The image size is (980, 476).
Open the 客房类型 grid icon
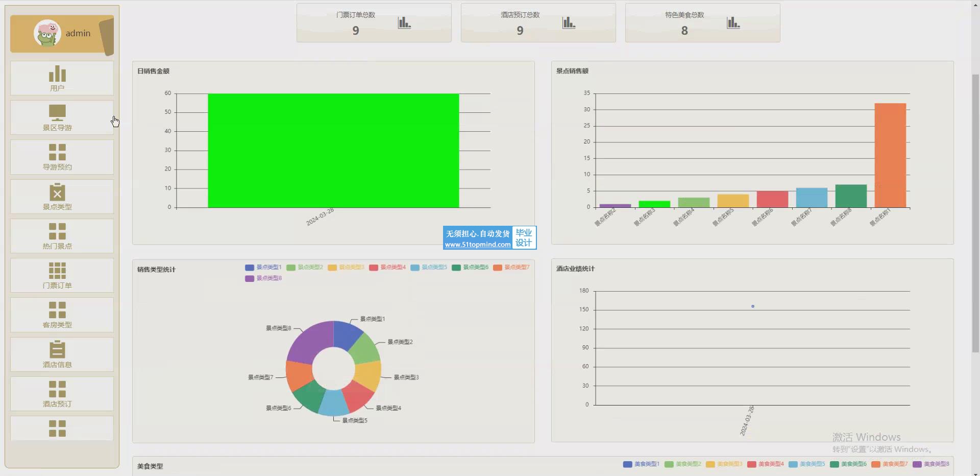pyautogui.click(x=57, y=310)
